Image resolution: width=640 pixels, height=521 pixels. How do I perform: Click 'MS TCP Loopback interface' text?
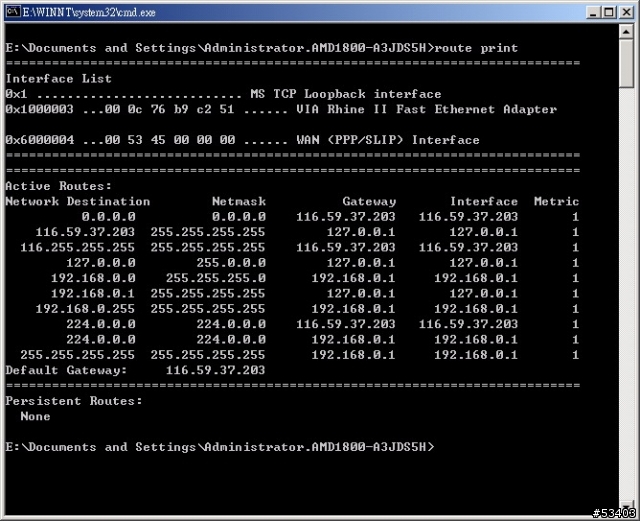click(x=346, y=94)
